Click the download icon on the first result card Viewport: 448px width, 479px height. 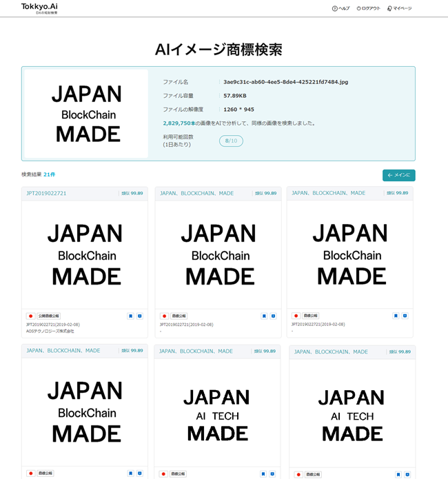[140, 316]
